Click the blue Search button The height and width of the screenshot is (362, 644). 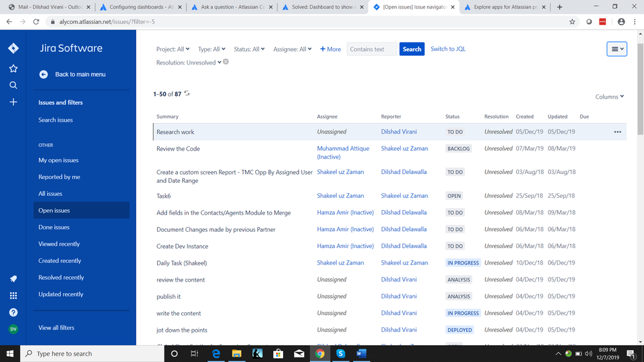pyautogui.click(x=411, y=49)
